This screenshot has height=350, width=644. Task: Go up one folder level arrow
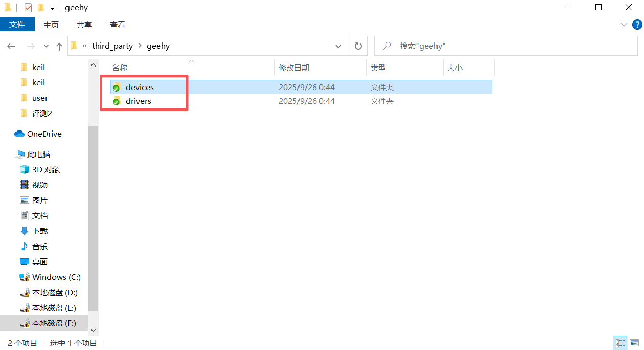coord(59,46)
